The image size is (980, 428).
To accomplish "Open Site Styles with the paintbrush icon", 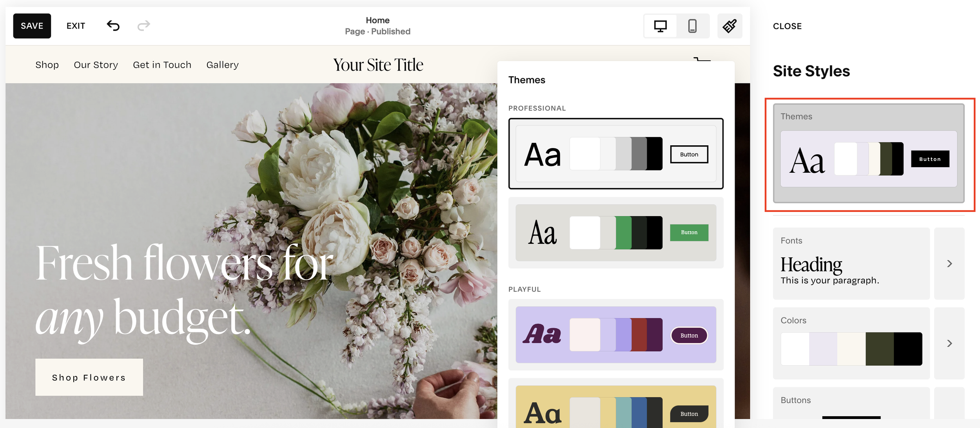I will (729, 25).
